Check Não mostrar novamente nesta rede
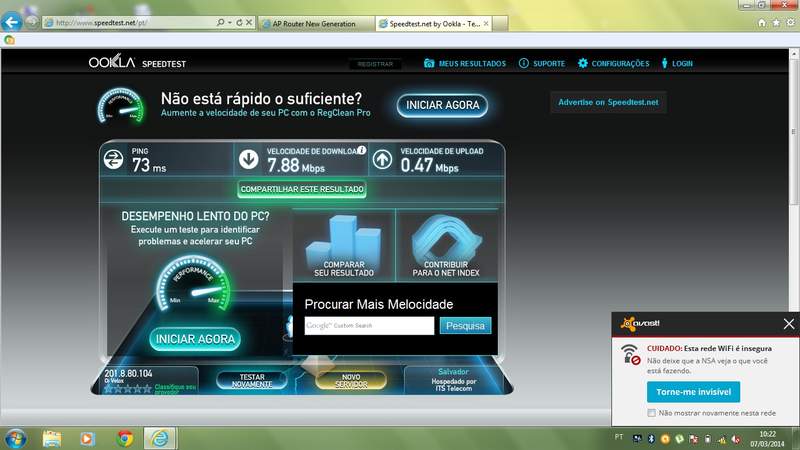 [652, 413]
